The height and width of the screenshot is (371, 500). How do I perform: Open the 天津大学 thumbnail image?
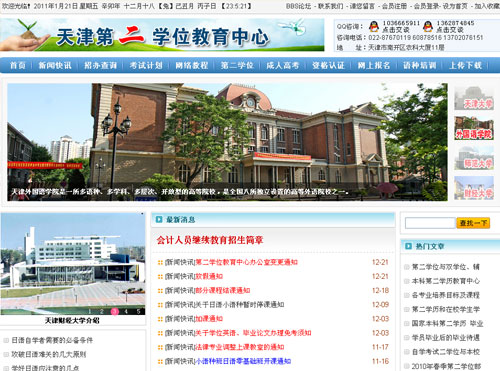coord(474,98)
